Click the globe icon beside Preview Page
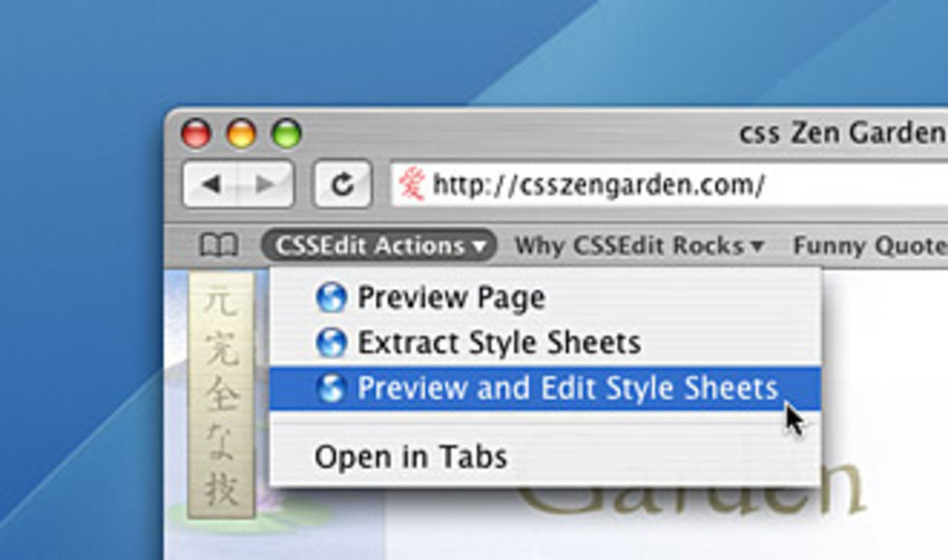 coord(331,298)
